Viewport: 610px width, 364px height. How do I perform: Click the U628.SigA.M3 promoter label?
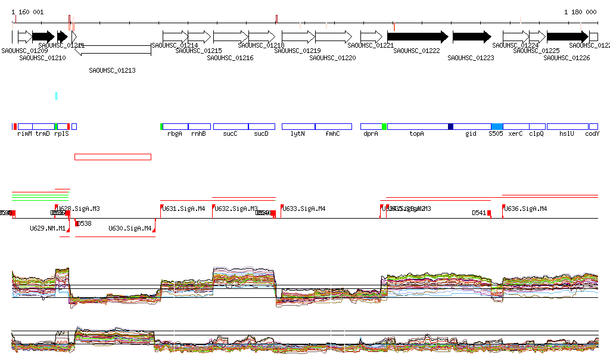(78, 209)
